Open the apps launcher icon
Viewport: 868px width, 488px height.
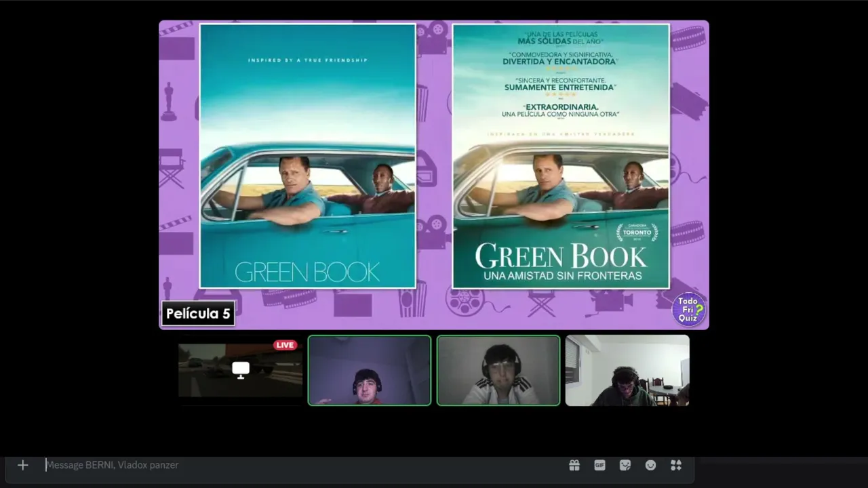point(676,465)
